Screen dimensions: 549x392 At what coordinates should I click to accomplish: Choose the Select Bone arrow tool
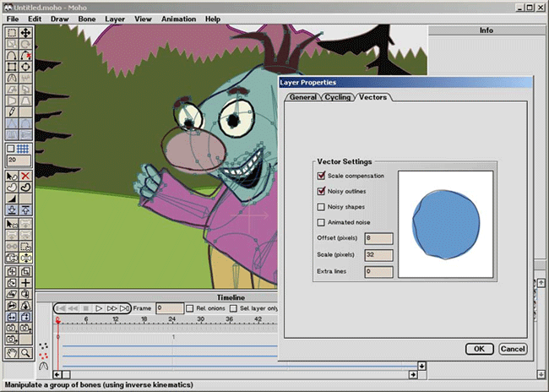coord(12,224)
